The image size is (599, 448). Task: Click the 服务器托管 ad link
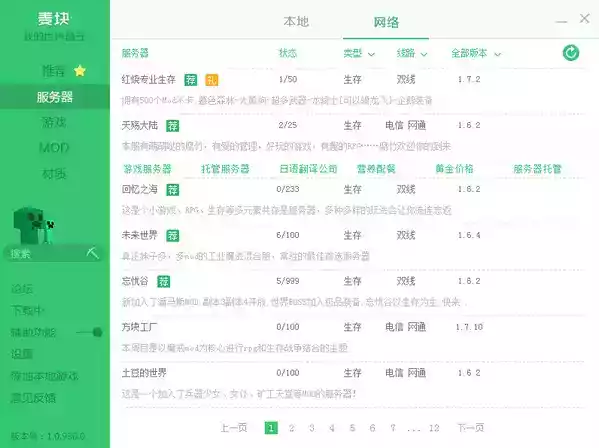[x=537, y=169]
